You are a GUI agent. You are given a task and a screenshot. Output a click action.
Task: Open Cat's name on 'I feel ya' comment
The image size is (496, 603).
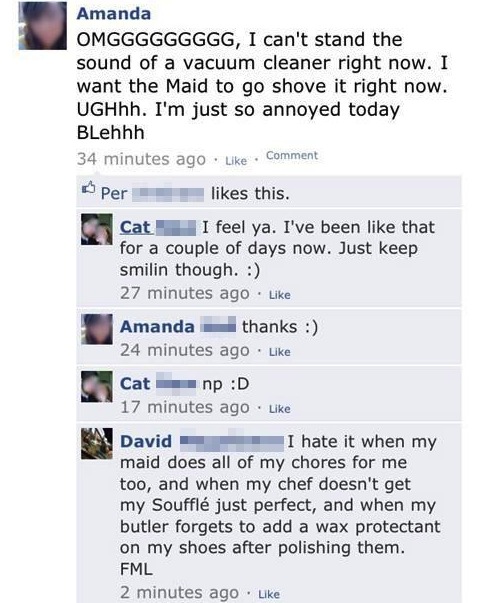tap(157, 227)
